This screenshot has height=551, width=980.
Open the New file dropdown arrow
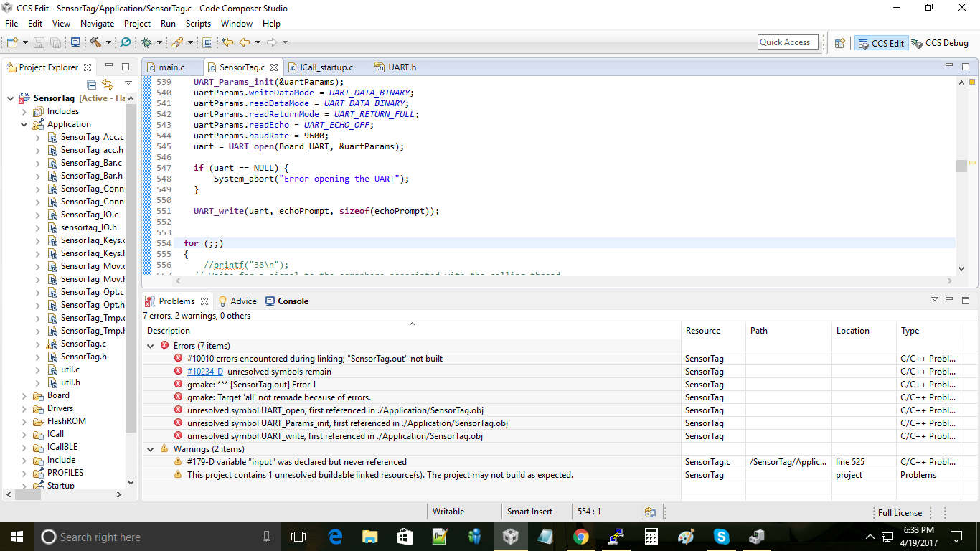pos(25,42)
